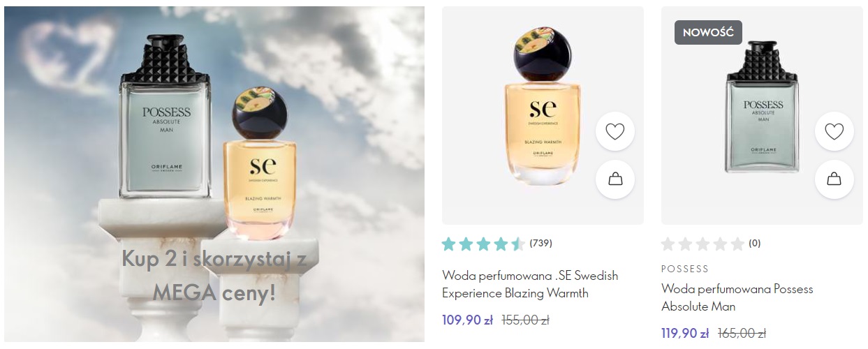Open Woda perfumowana .SE Swedish Experience link
The image size is (868, 349).
point(530,284)
